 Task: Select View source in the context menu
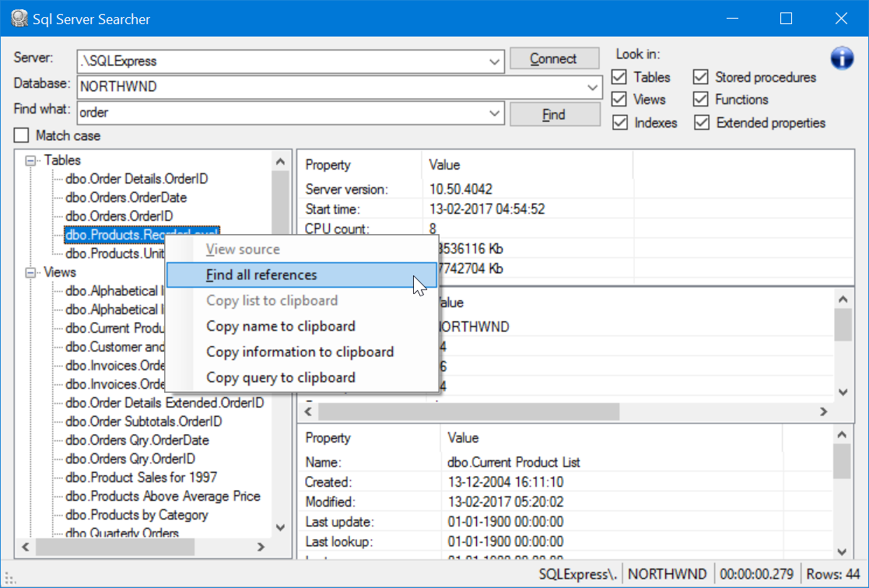click(x=301, y=250)
